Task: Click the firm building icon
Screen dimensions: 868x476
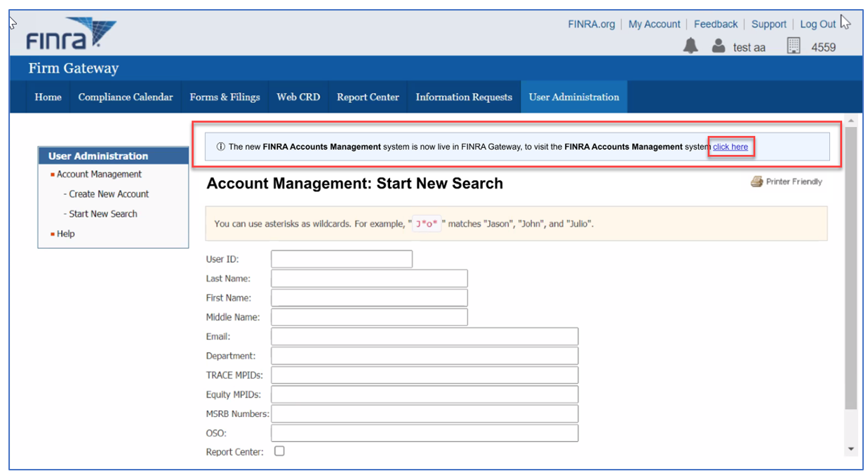Action: [x=794, y=46]
